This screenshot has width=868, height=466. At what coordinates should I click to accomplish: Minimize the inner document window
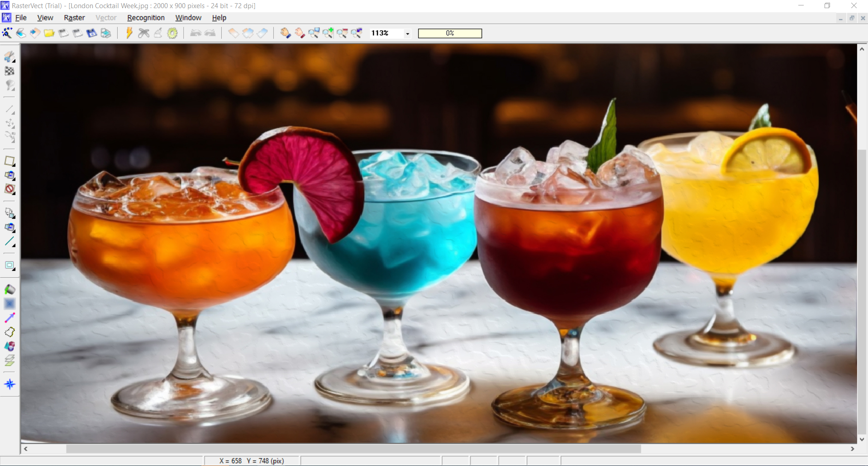click(x=840, y=18)
